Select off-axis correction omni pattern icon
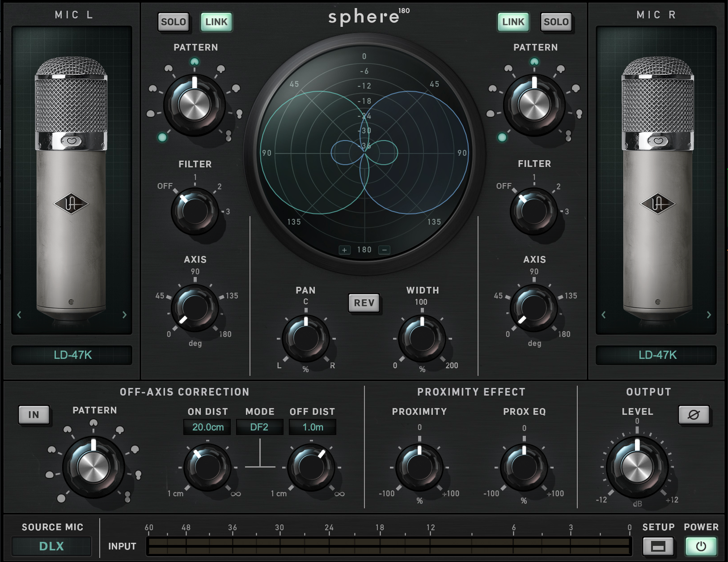This screenshot has height=562, width=728. 61,498
